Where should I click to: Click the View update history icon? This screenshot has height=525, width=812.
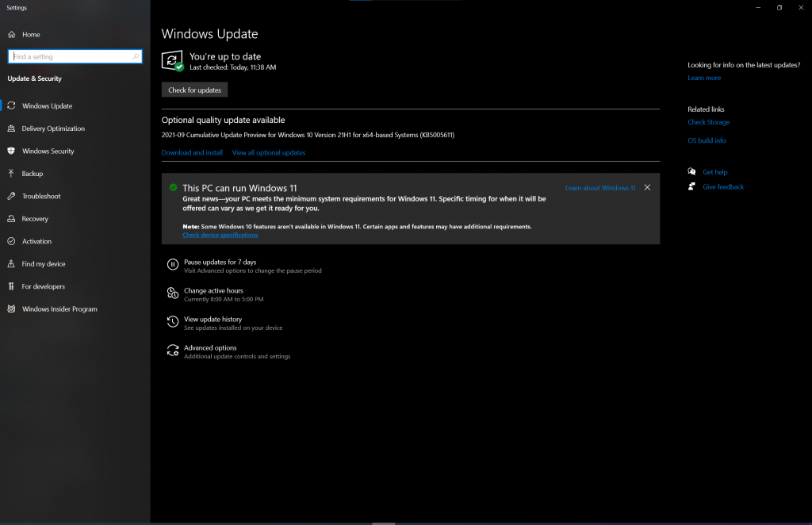(172, 322)
